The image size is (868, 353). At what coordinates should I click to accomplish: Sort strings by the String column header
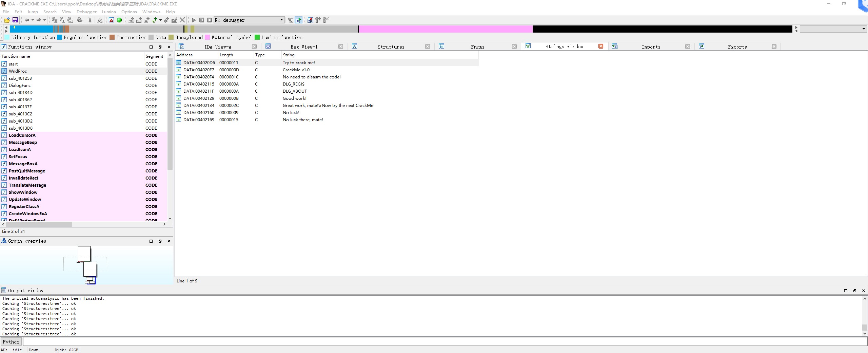380,55
